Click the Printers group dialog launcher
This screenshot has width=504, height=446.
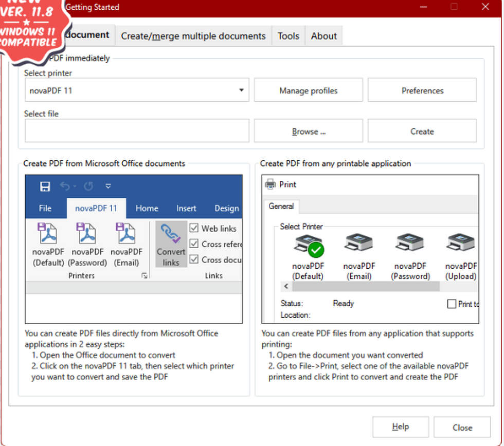(x=145, y=275)
